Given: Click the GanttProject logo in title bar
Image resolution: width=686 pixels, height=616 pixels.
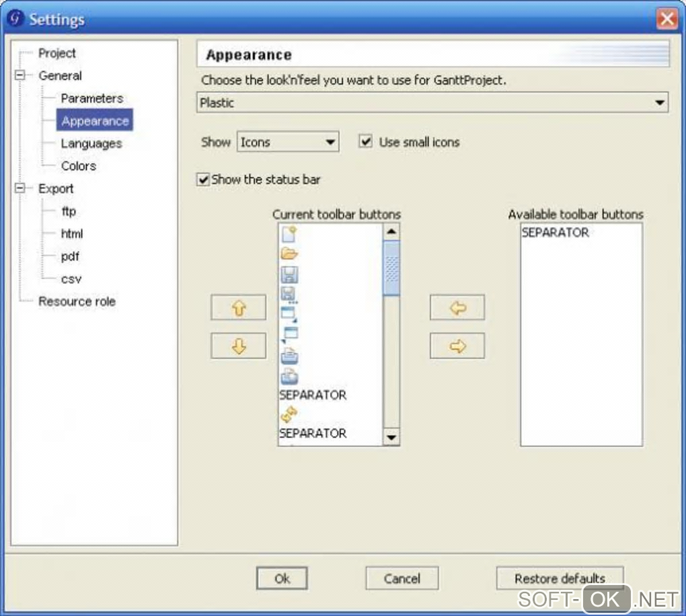Looking at the screenshot, I should 15,18.
